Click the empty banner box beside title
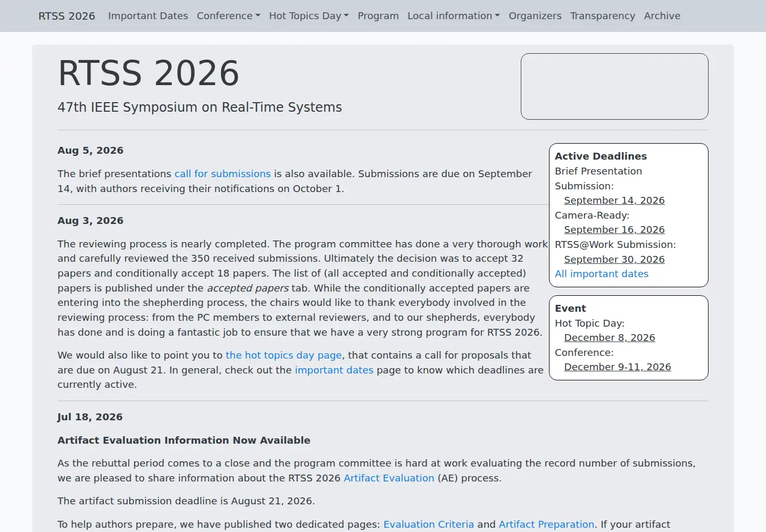The image size is (766, 532). pos(614,86)
